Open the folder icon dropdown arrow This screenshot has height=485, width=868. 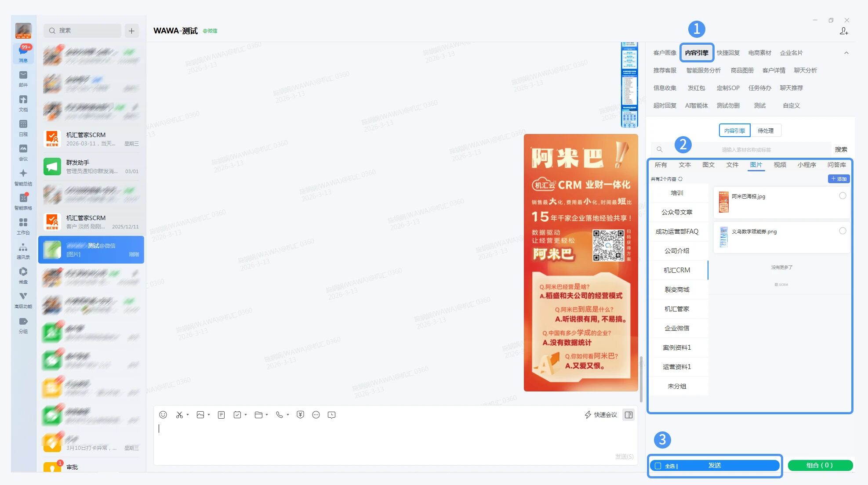pos(267,415)
